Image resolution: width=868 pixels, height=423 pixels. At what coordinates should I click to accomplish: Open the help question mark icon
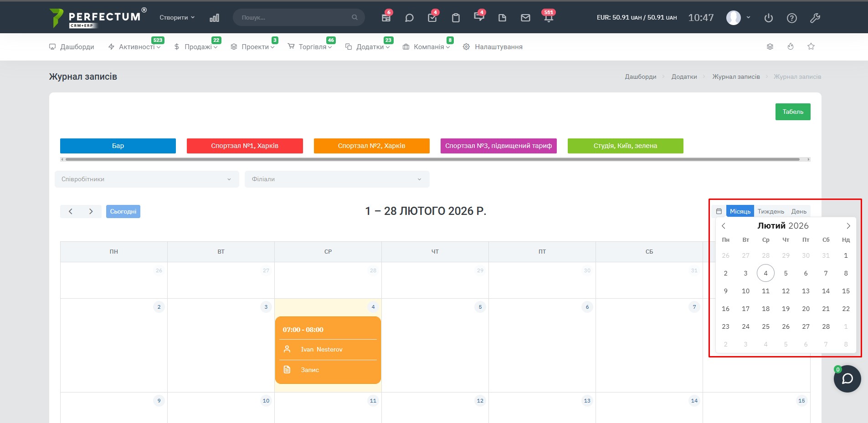792,18
